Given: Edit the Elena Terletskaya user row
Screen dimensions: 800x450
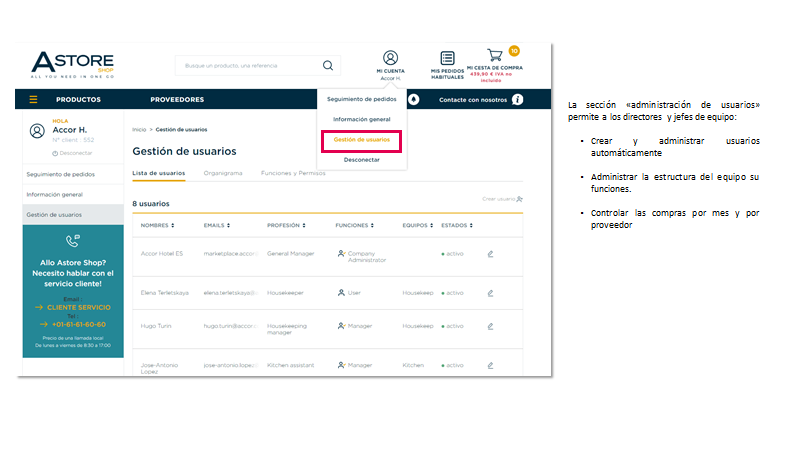Looking at the screenshot, I should click(x=490, y=293).
